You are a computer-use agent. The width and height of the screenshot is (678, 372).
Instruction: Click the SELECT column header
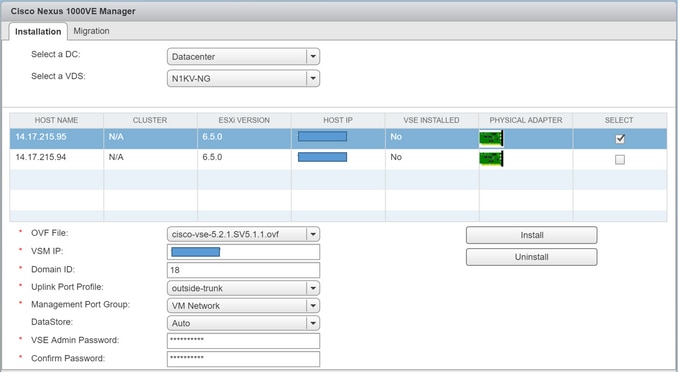point(619,120)
